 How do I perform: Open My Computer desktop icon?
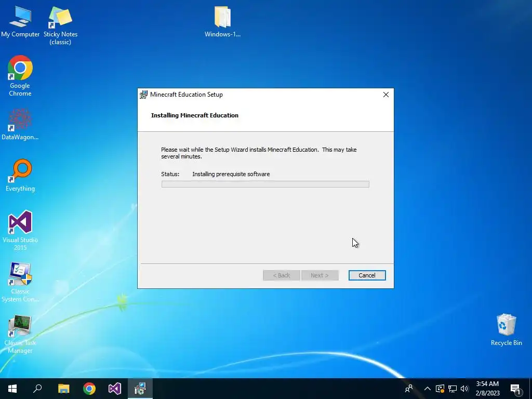[x=20, y=21]
